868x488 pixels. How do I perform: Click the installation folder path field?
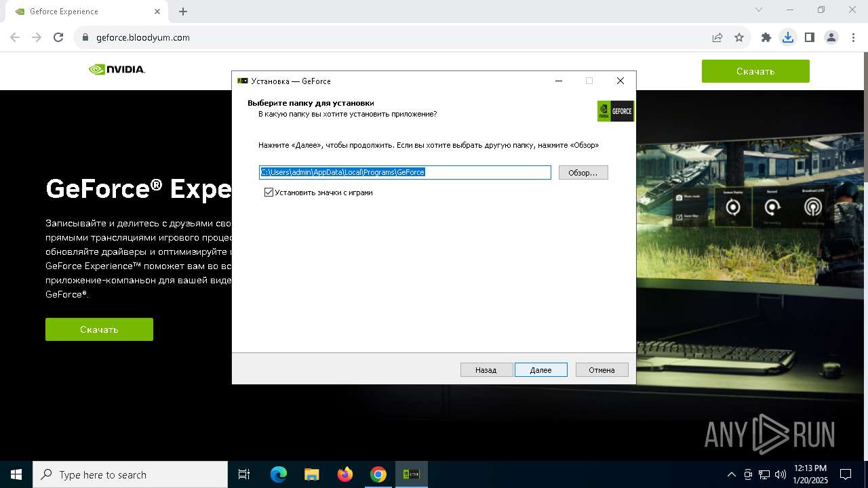coord(405,173)
